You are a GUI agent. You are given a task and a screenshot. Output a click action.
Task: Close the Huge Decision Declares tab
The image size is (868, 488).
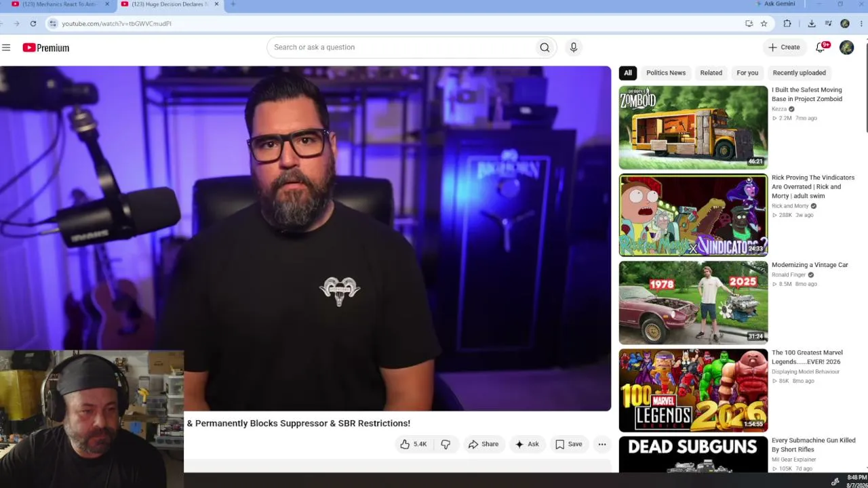click(216, 4)
